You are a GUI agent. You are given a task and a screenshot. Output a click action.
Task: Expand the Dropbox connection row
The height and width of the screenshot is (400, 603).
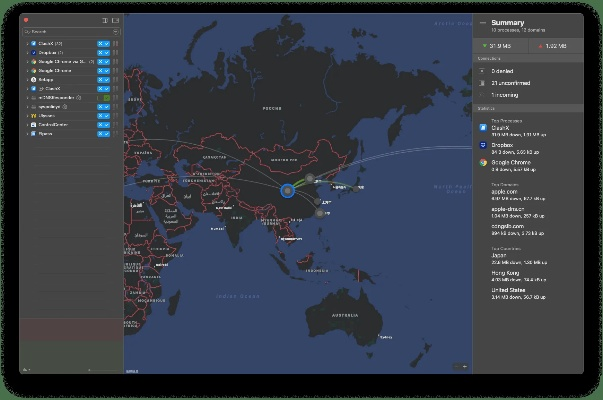pos(26,53)
